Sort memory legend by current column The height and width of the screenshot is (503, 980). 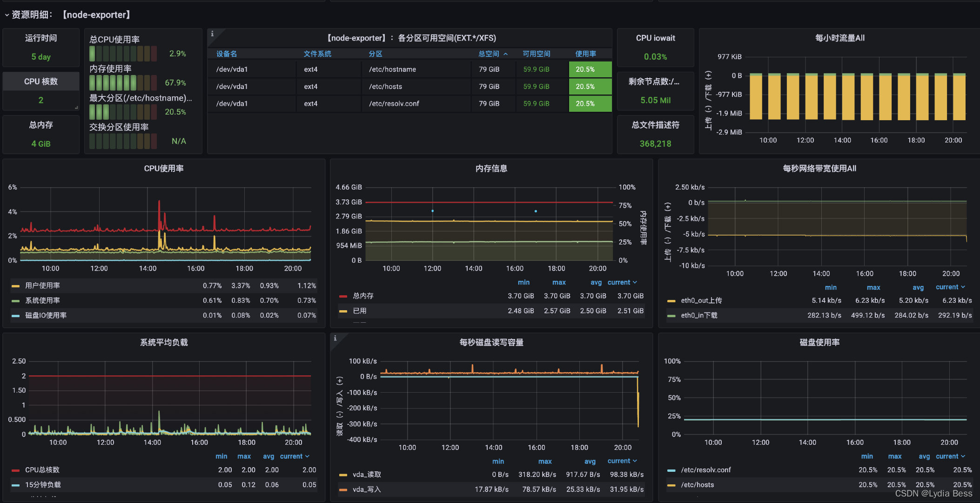point(622,282)
